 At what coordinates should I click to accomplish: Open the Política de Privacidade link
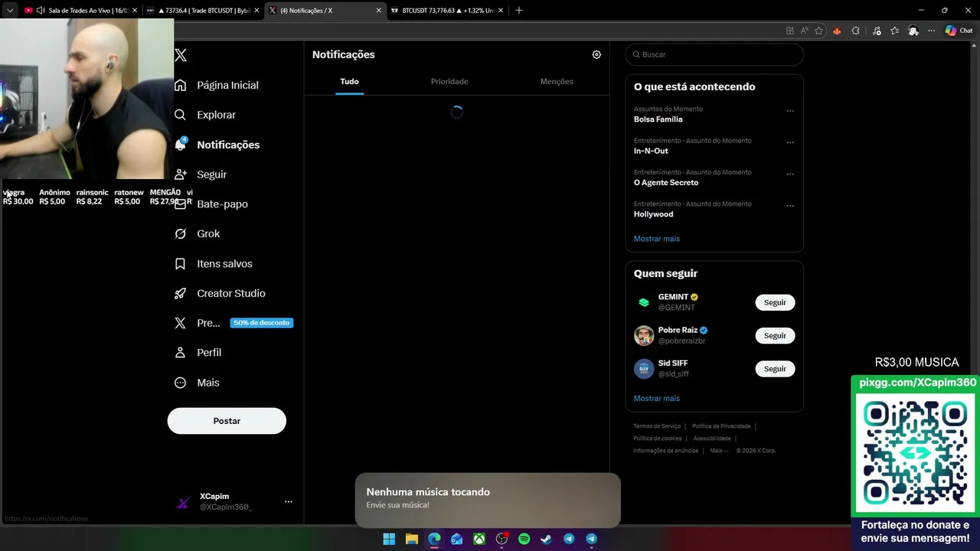pyautogui.click(x=721, y=426)
